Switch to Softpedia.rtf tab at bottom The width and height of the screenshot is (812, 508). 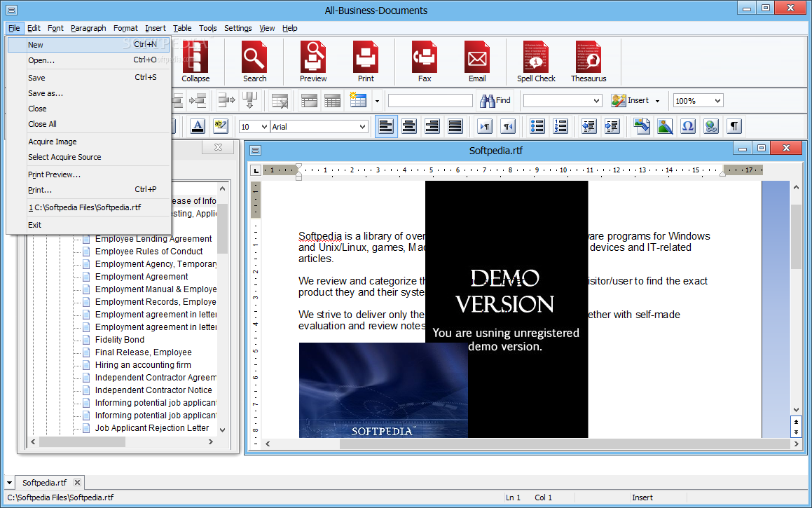pyautogui.click(x=44, y=482)
